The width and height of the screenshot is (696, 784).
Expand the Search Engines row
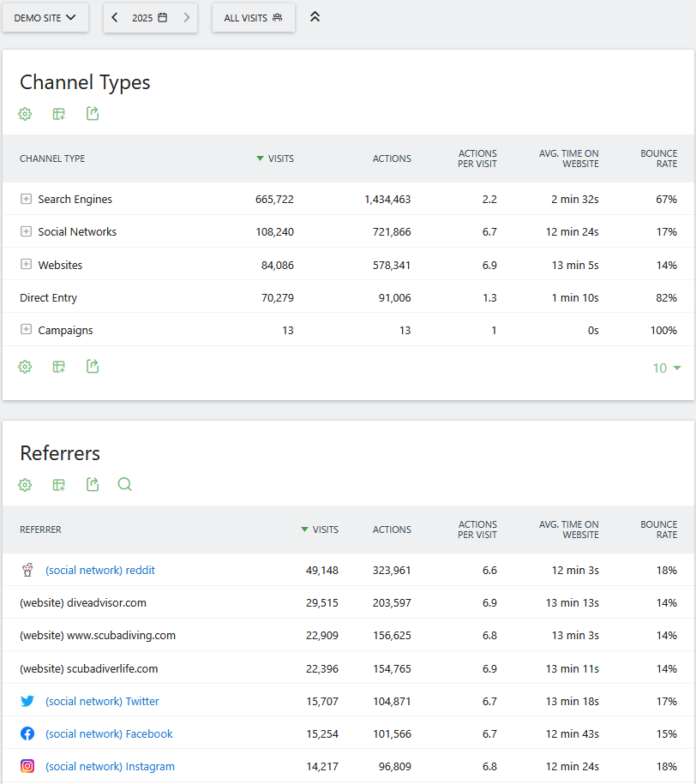26,199
